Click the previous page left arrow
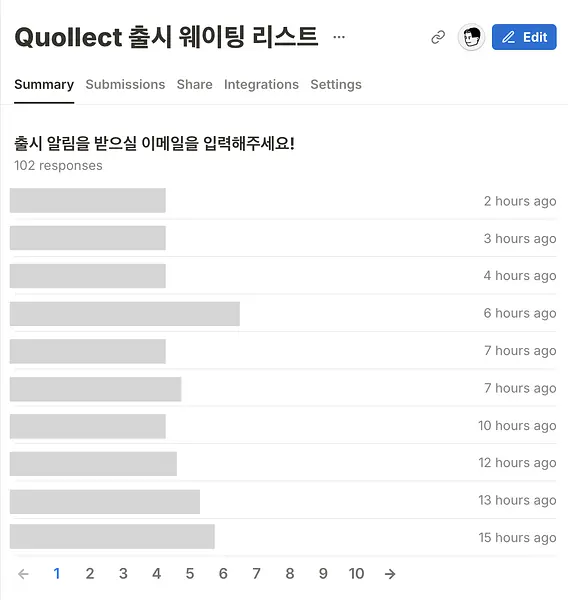 (x=23, y=574)
